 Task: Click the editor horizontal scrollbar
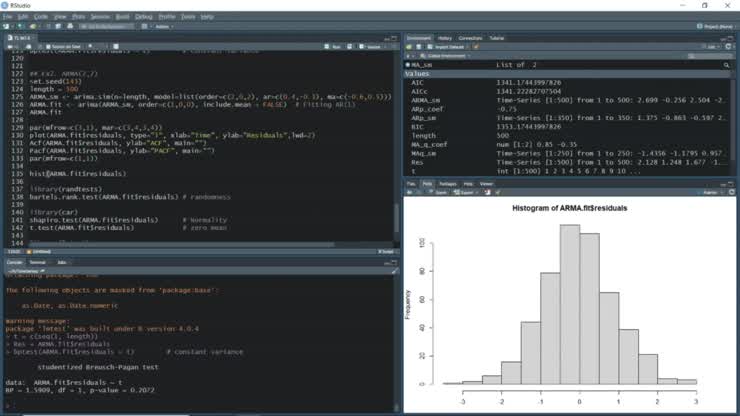click(x=182, y=245)
